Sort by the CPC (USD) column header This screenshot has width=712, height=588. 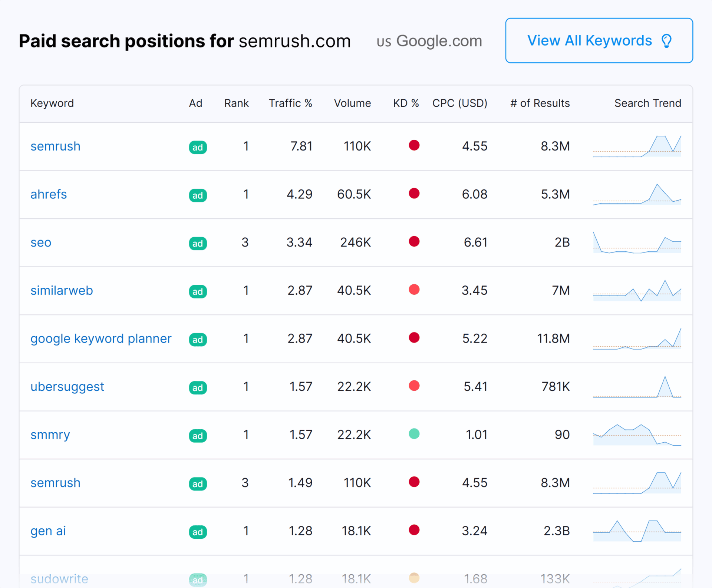(x=459, y=103)
